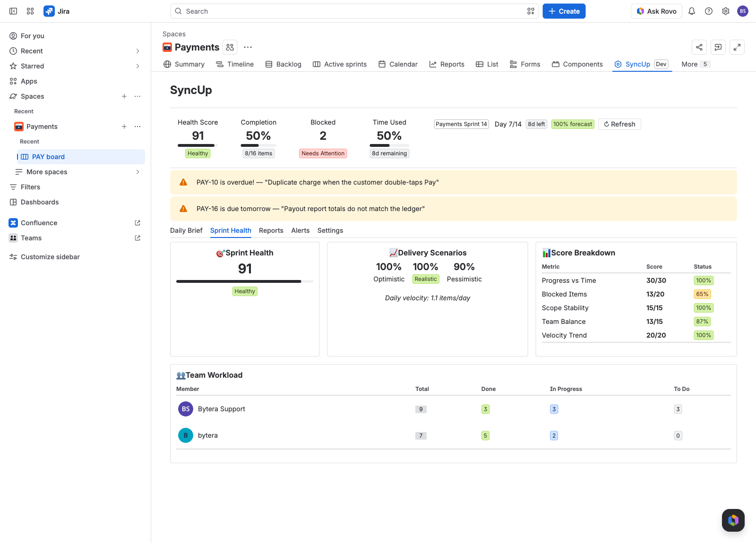The height and width of the screenshot is (543, 756).
Task: Open notifications bell icon
Action: click(692, 11)
